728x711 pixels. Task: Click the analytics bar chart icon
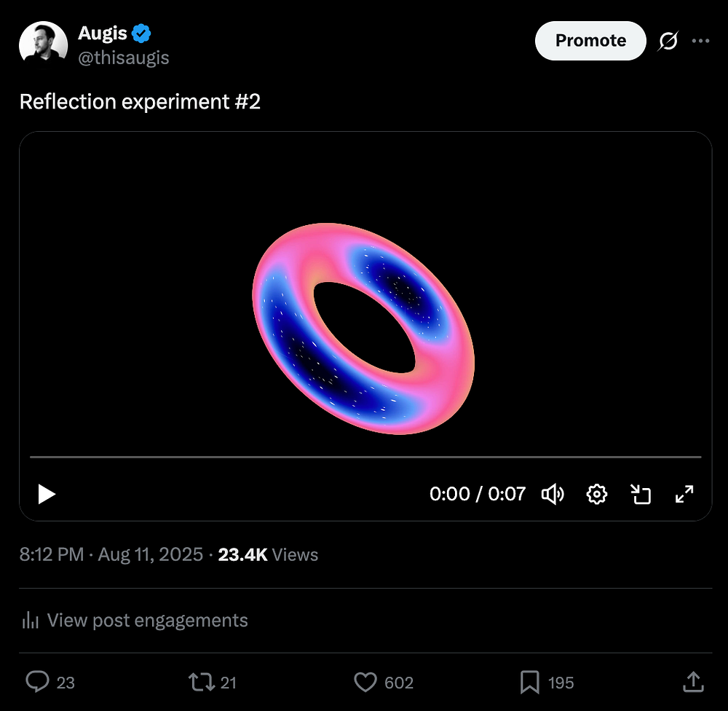coord(30,621)
